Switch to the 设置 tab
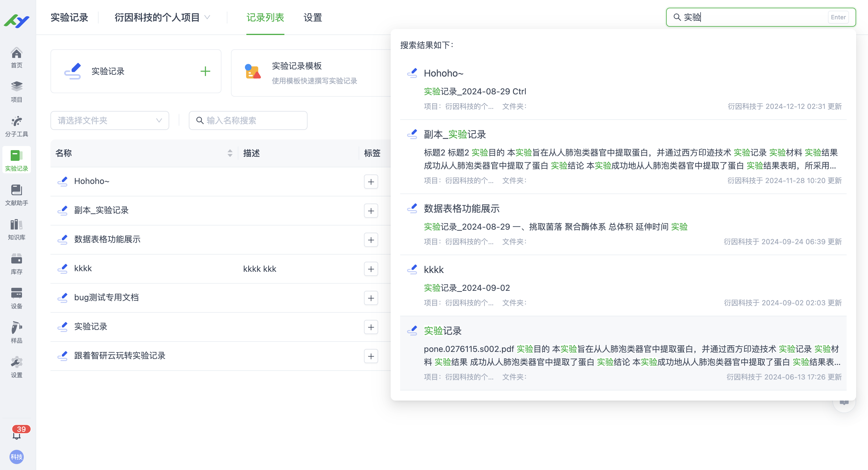868x470 pixels. 312,18
